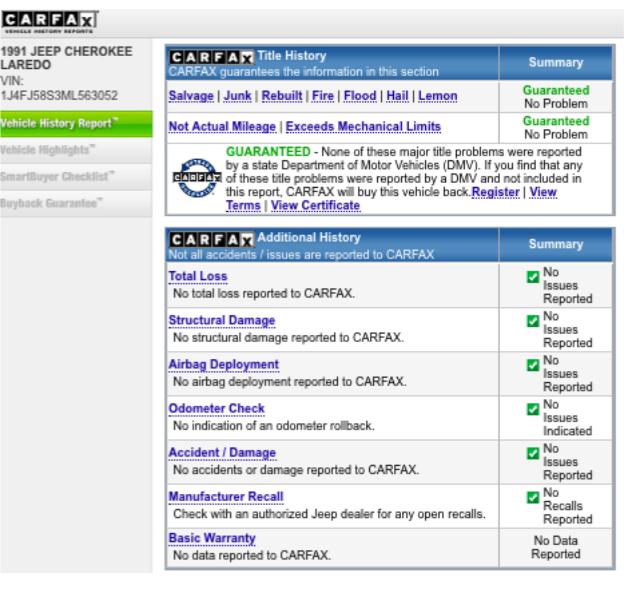This screenshot has width=625, height=594.
Task: Click green checkmark in Odometer Check row
Action: [533, 409]
